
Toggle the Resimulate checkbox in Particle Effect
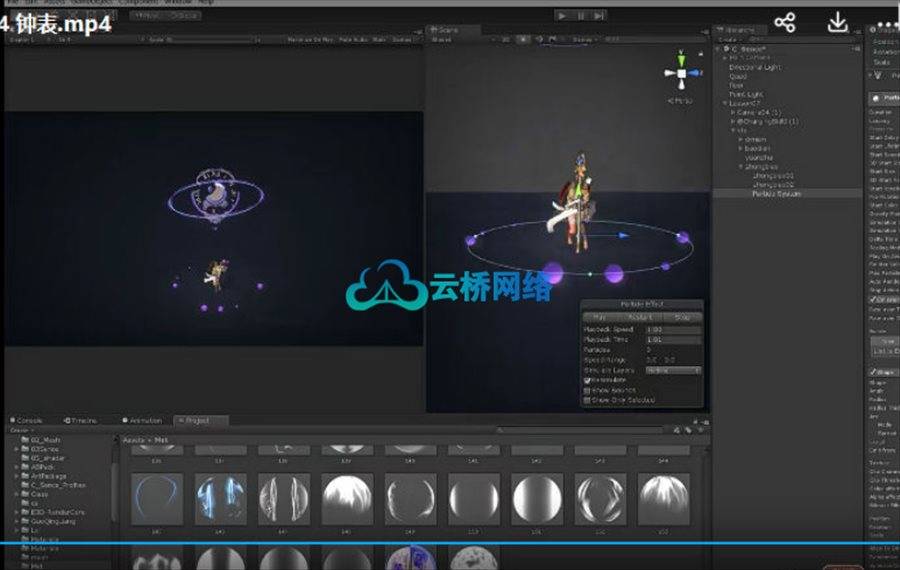(587, 380)
